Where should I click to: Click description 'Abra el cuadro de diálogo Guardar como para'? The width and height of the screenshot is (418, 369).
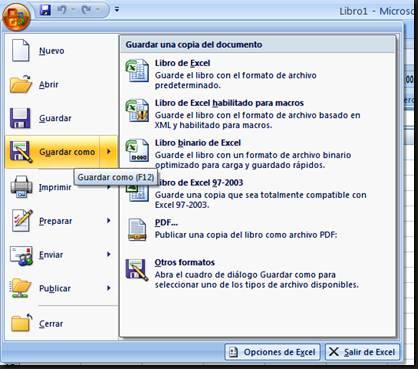245,275
